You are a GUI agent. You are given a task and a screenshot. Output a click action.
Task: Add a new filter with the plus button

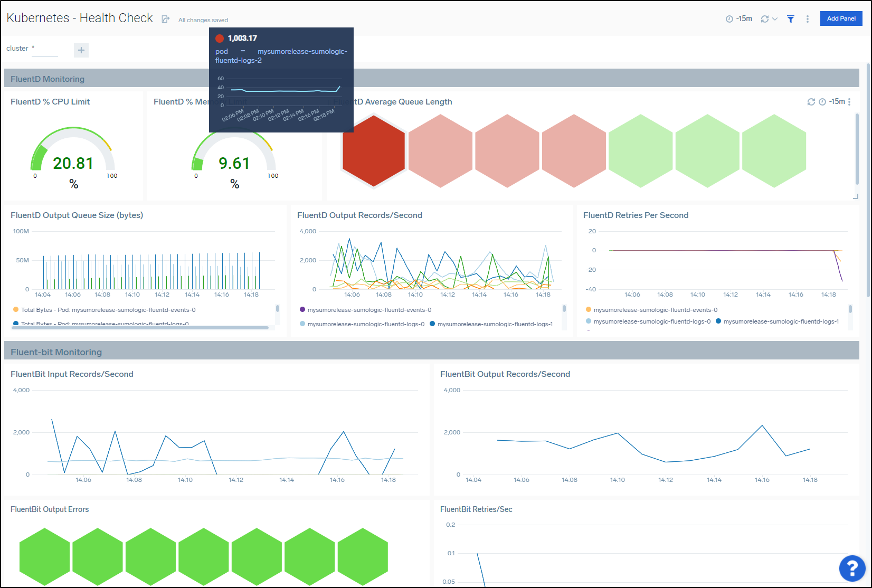81,50
